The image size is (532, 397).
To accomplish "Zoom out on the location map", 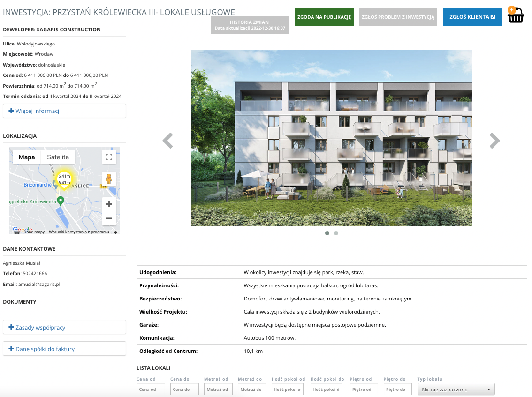I will tap(109, 218).
